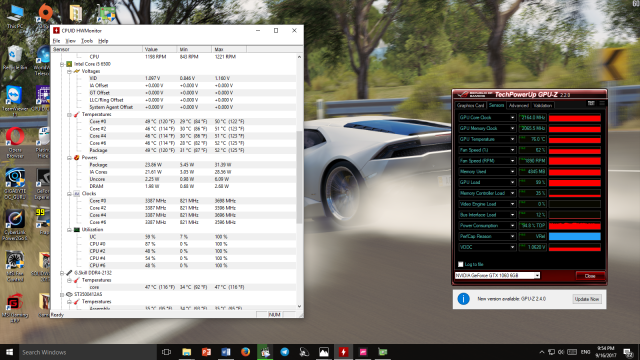Click the Sensor column header

[96, 49]
